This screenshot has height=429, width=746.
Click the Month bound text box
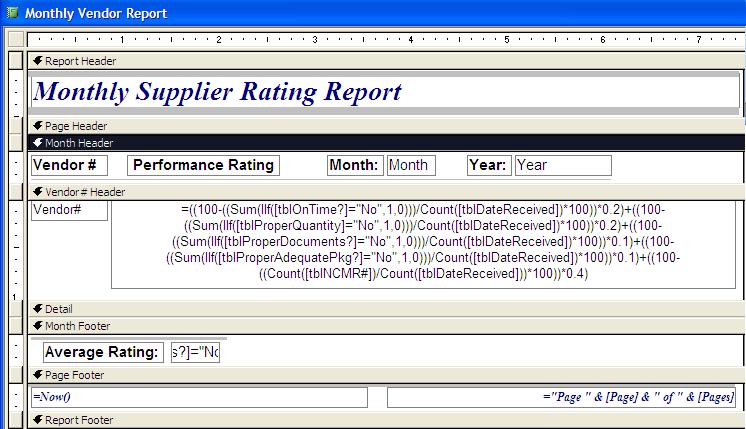[x=411, y=166]
